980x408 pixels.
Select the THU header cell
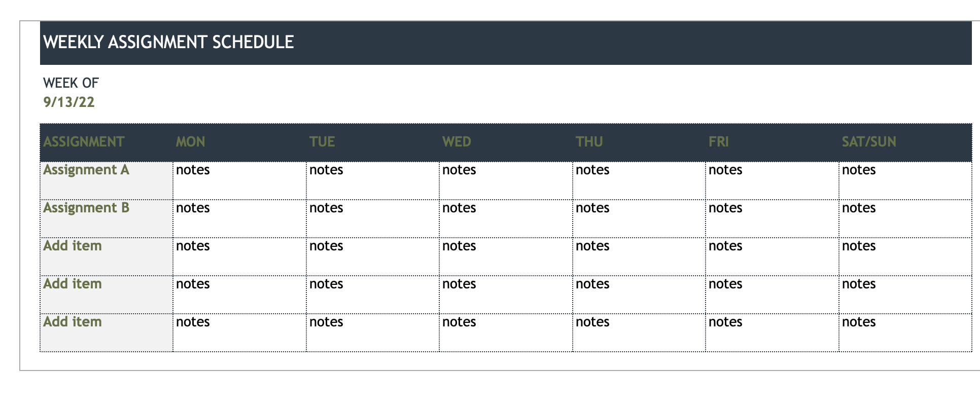tap(589, 142)
